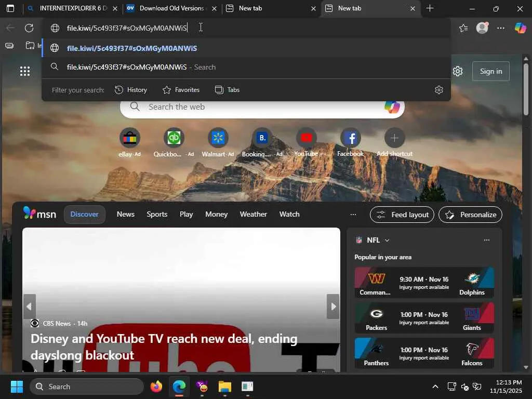532x399 pixels.
Task: Open Firefox from the taskbar
Action: pos(156,387)
